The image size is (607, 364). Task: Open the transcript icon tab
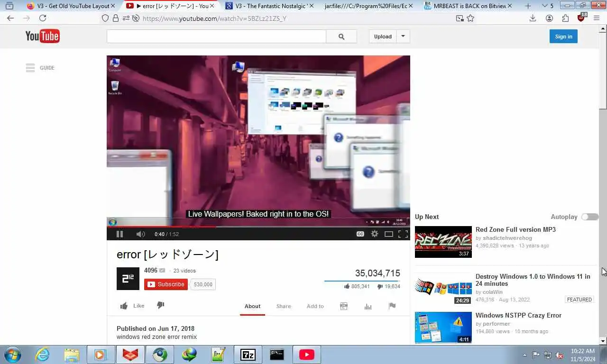point(344,306)
